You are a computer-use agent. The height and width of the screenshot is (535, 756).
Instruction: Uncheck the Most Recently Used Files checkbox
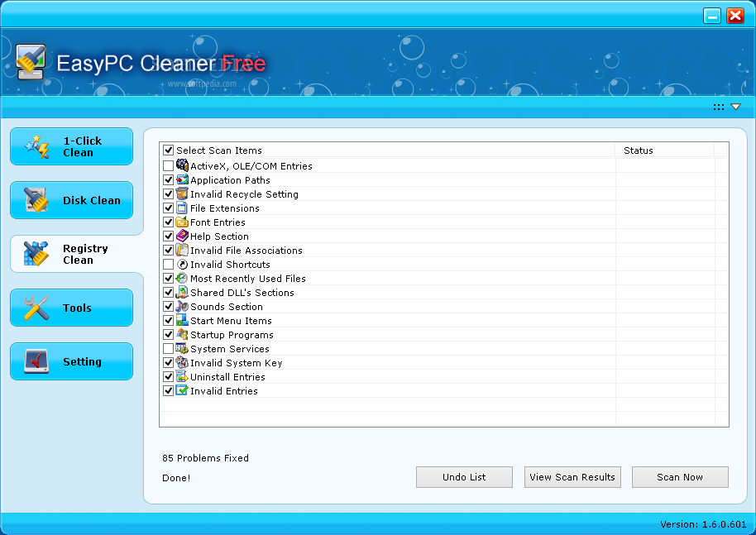point(168,278)
